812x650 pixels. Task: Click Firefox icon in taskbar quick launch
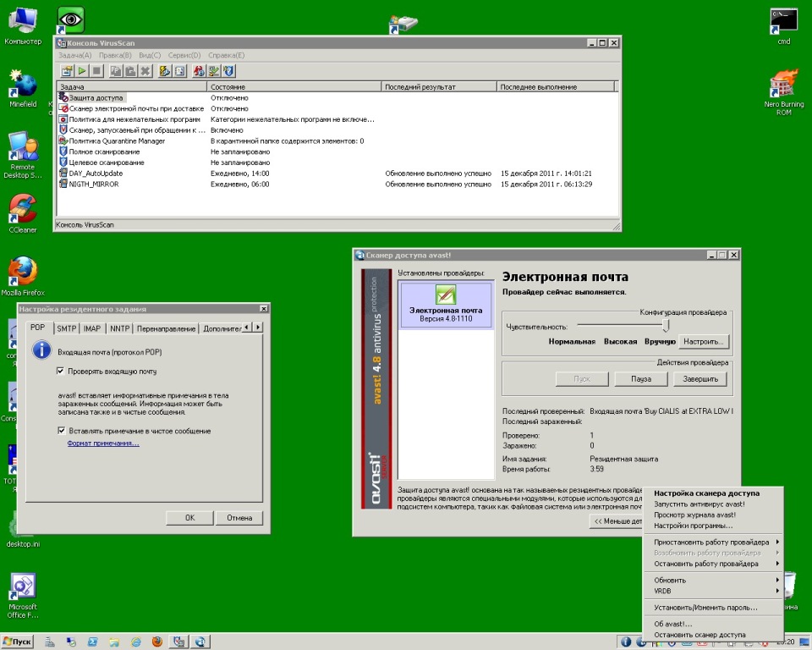[156, 642]
